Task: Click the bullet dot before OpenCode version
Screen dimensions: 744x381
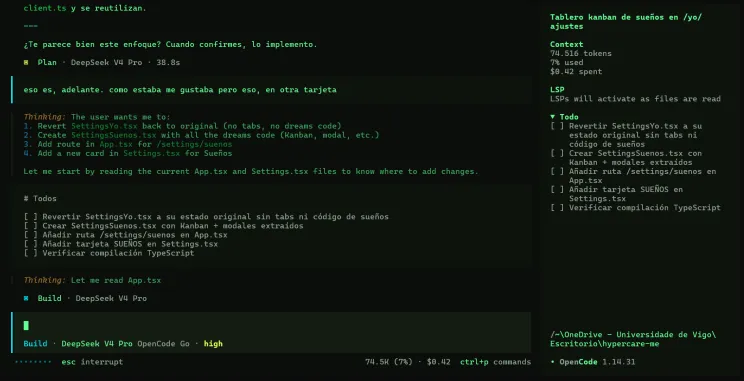Action: [x=552, y=362]
